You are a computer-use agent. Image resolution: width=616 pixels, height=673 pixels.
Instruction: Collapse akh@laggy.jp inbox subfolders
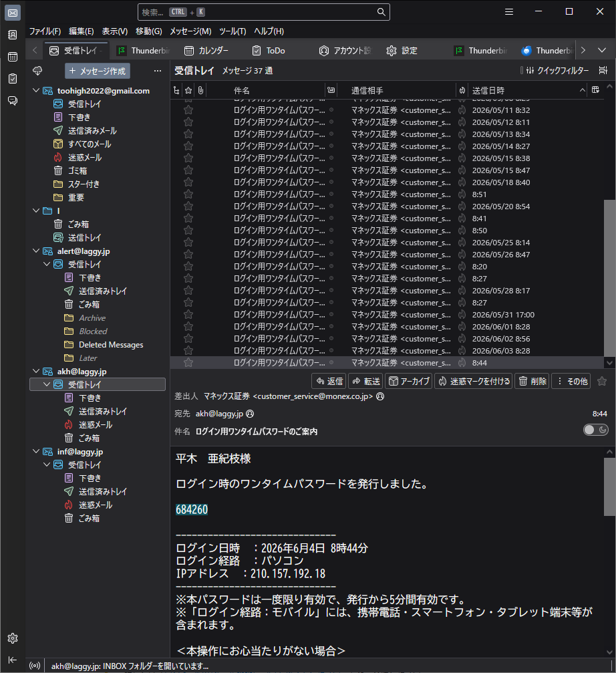(x=47, y=384)
